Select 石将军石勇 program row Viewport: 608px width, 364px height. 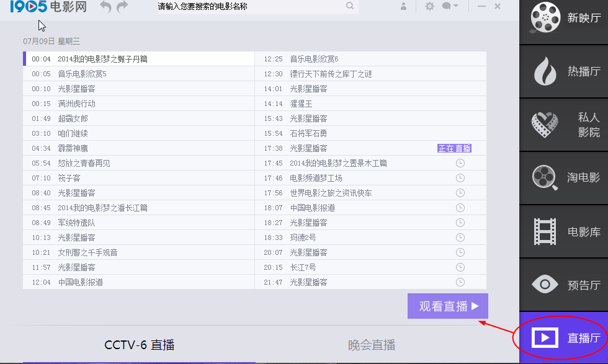371,133
